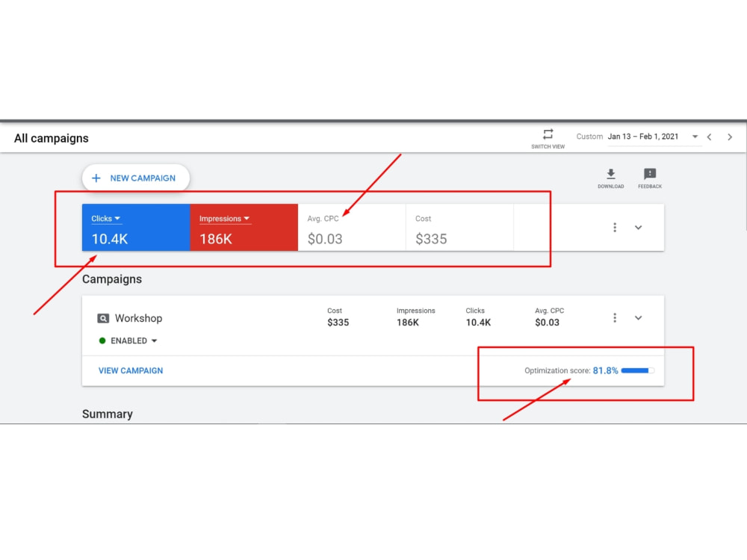Click the Jan 13 – Feb 1, 2021 text
Image resolution: width=747 pixels, height=560 pixels.
[x=643, y=137]
